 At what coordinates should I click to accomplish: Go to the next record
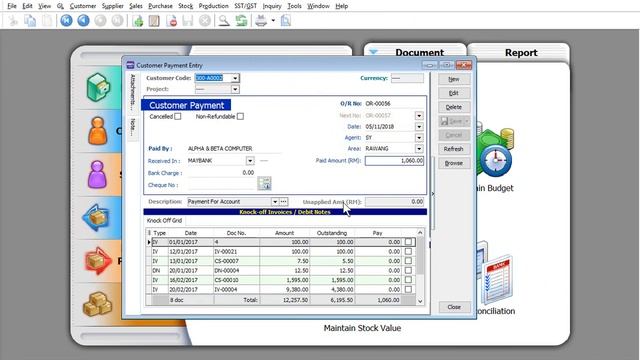click(100, 20)
